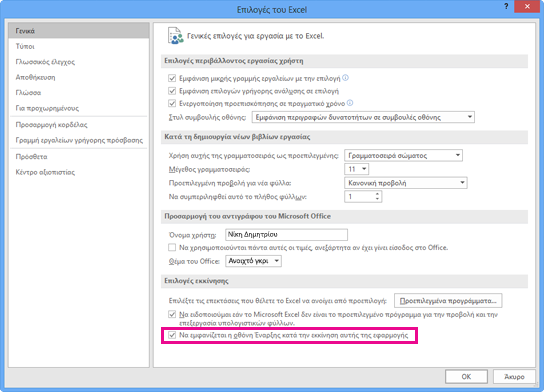
Task: Increase the number of sheets spinner
Action: coord(377,194)
